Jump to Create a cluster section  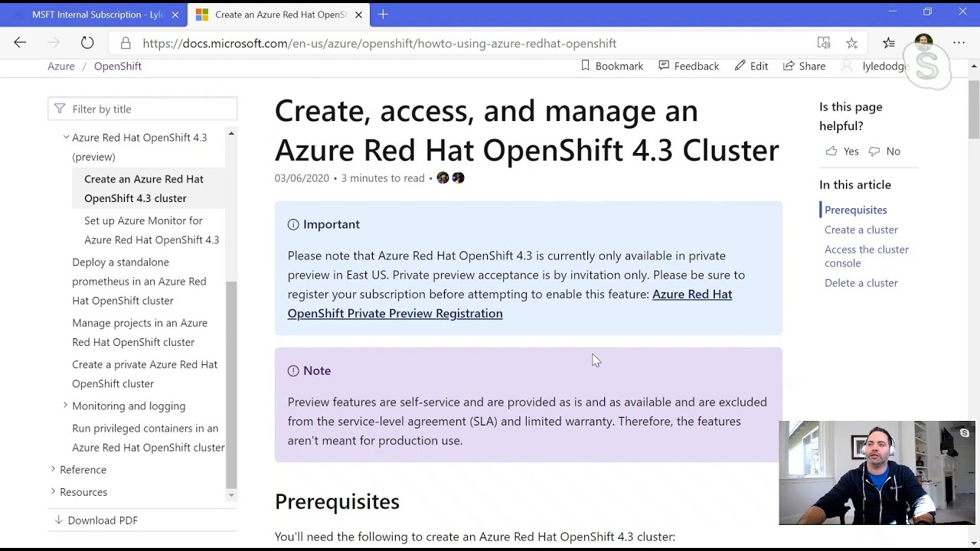861,230
